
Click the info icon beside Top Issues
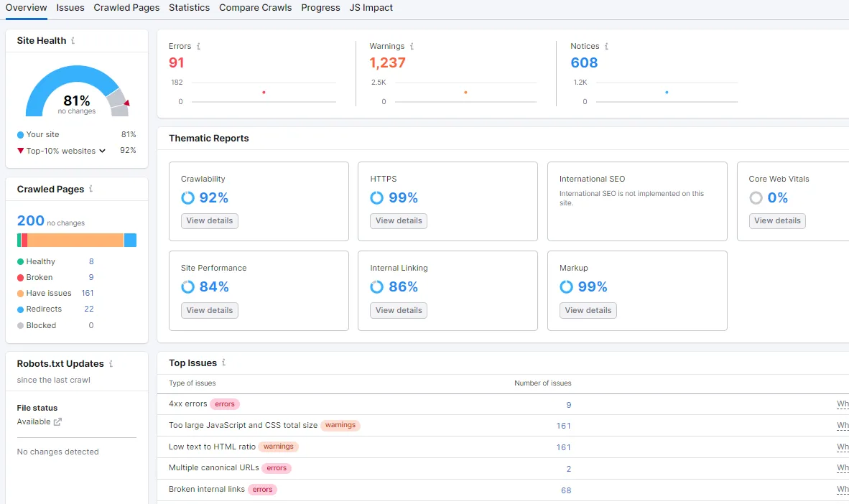pos(224,363)
